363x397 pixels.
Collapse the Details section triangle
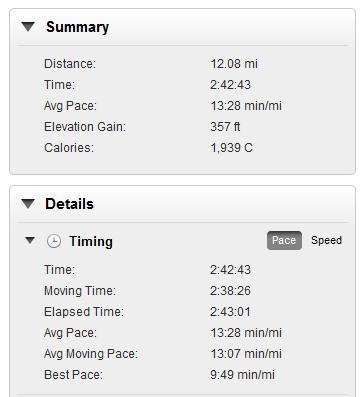pos(28,204)
